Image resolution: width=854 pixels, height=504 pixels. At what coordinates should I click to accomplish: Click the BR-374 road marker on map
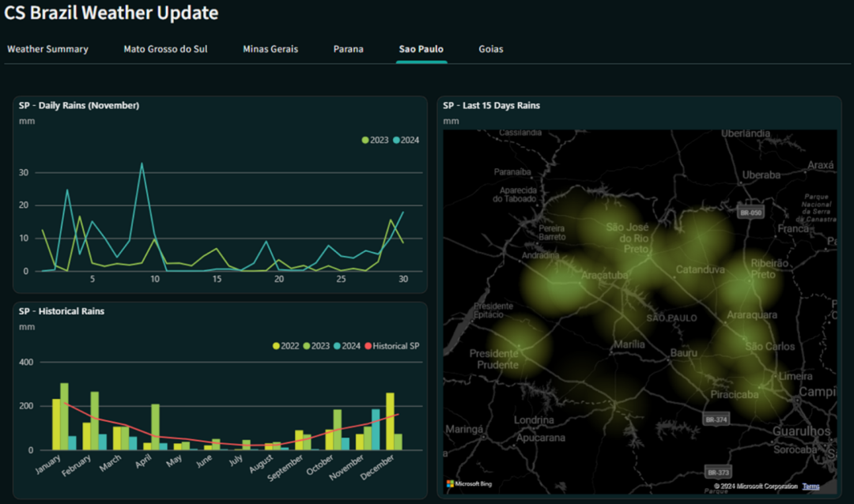(x=716, y=419)
